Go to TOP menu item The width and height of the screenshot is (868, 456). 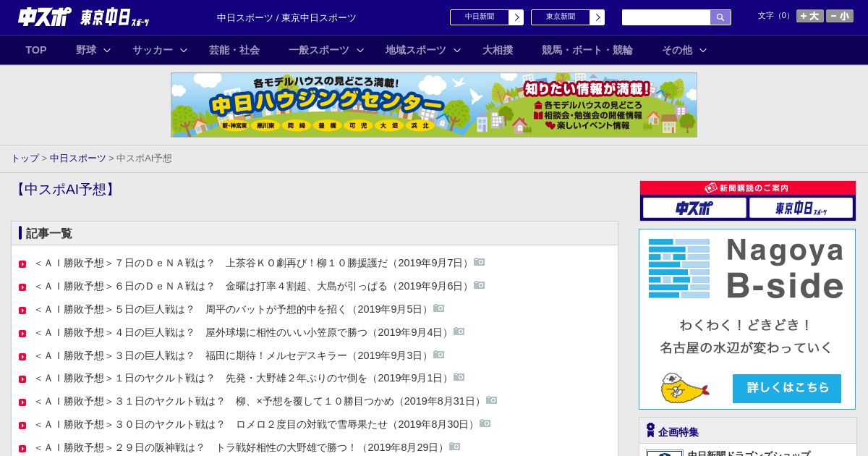36,50
